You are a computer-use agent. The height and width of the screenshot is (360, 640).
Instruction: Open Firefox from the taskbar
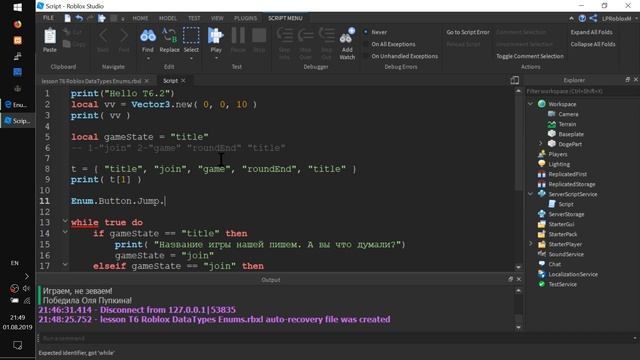[18, 24]
